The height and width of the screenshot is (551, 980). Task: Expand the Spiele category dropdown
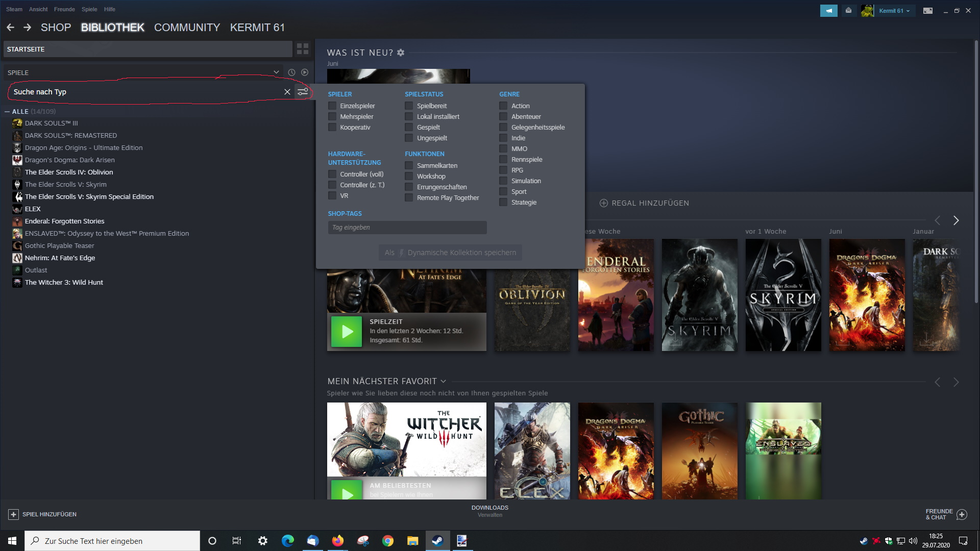click(276, 72)
